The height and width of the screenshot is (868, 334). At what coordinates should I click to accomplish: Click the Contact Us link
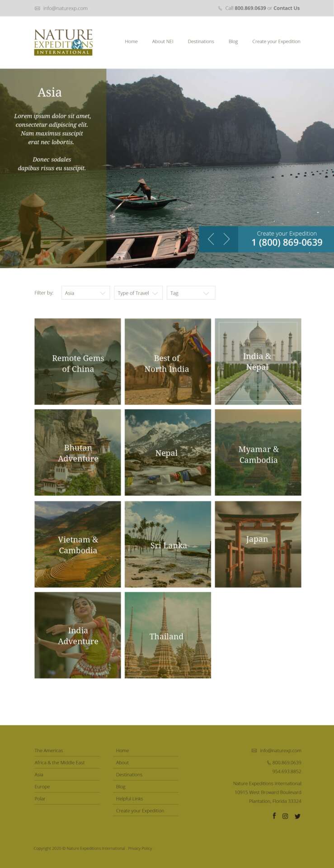click(x=286, y=8)
